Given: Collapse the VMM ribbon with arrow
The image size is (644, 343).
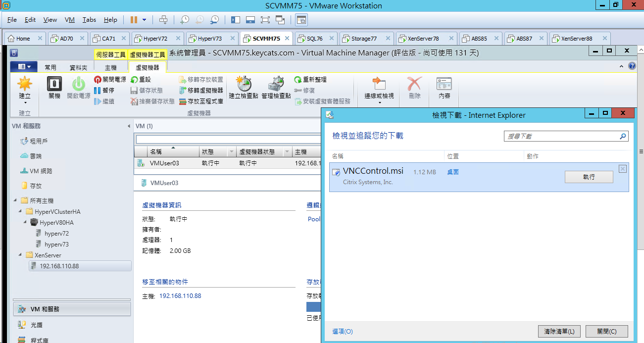Looking at the screenshot, I should 622,66.
